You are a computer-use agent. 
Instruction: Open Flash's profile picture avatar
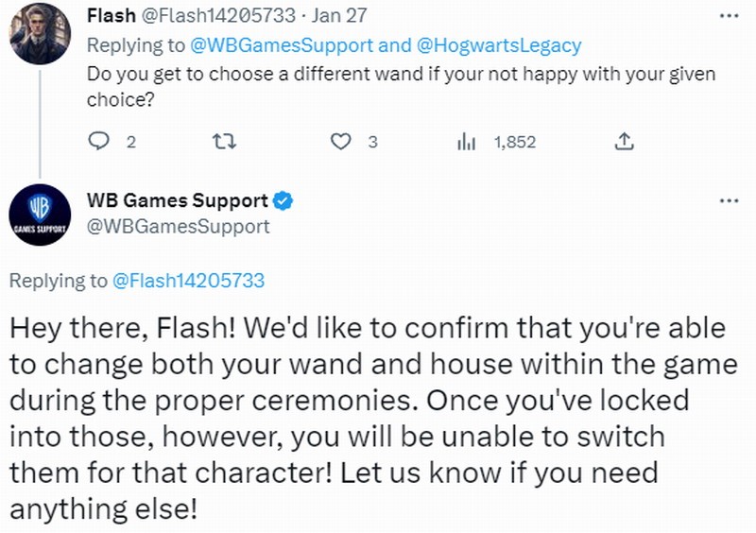pos(40,34)
